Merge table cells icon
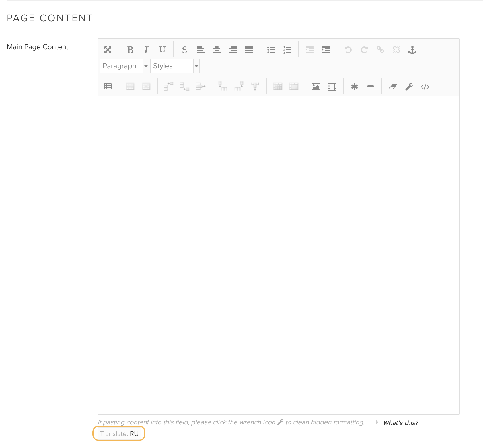 point(294,87)
